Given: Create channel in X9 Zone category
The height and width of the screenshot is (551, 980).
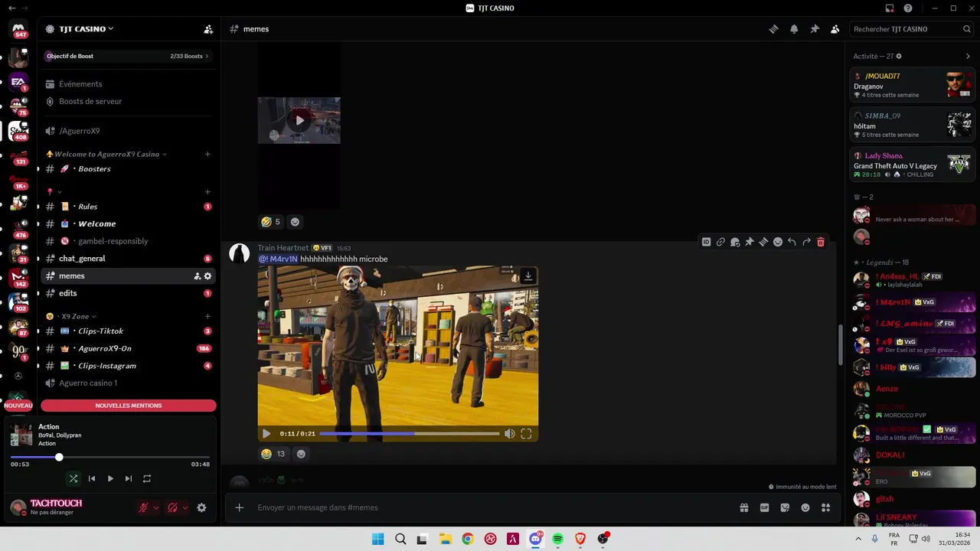Looking at the screenshot, I should click(207, 316).
